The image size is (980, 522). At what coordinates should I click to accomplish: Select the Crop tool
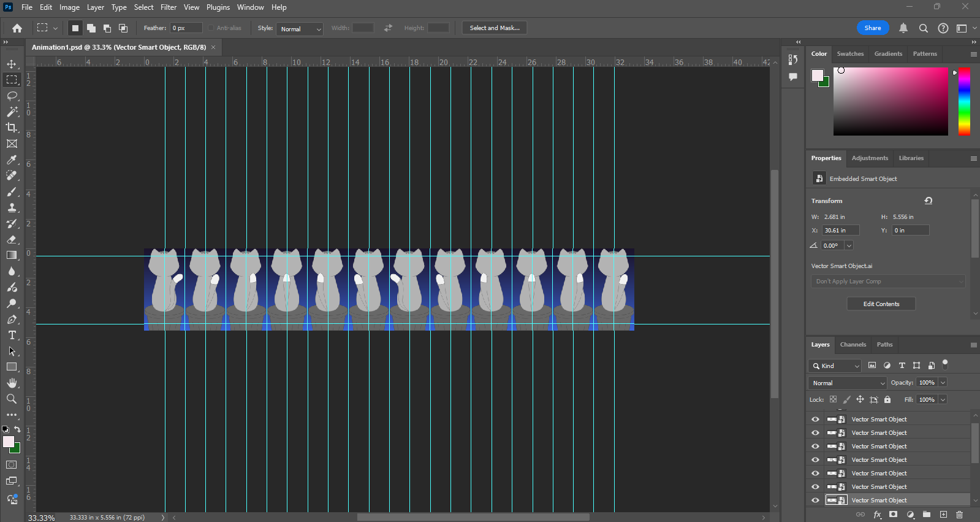point(12,128)
